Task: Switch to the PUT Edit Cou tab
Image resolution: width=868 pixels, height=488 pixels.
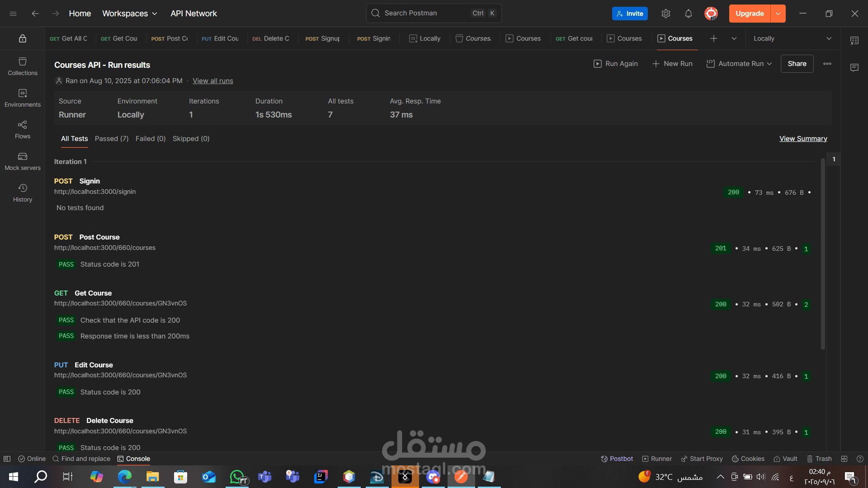Action: 220,38
